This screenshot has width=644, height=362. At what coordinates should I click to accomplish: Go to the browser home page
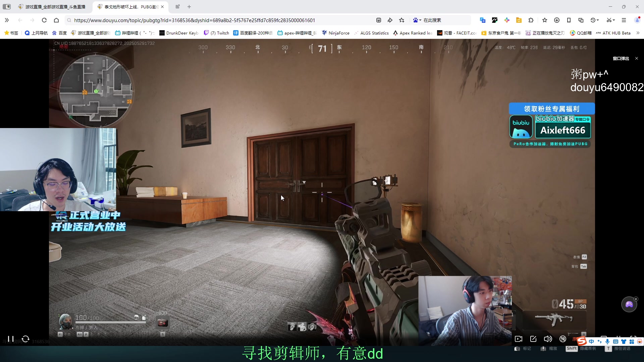(56, 20)
